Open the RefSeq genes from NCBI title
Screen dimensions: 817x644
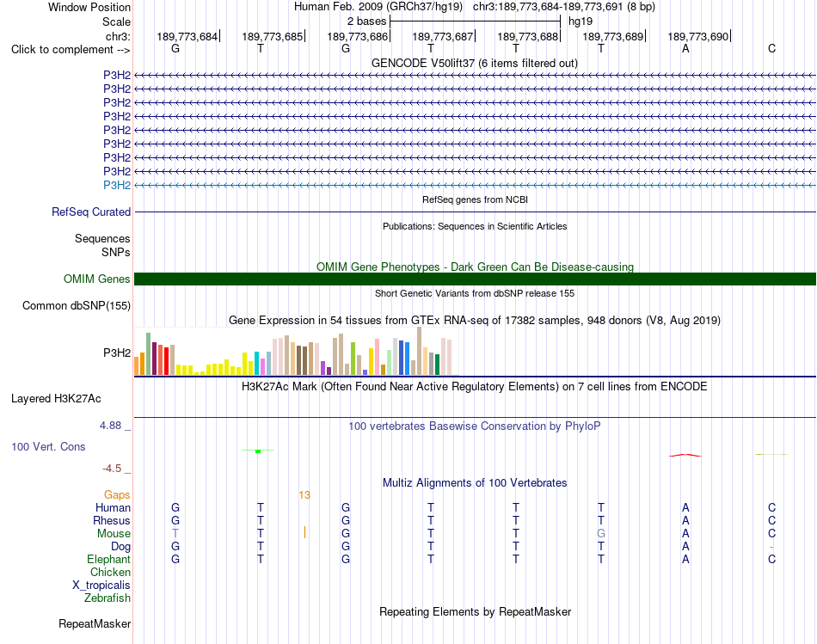pos(475,199)
